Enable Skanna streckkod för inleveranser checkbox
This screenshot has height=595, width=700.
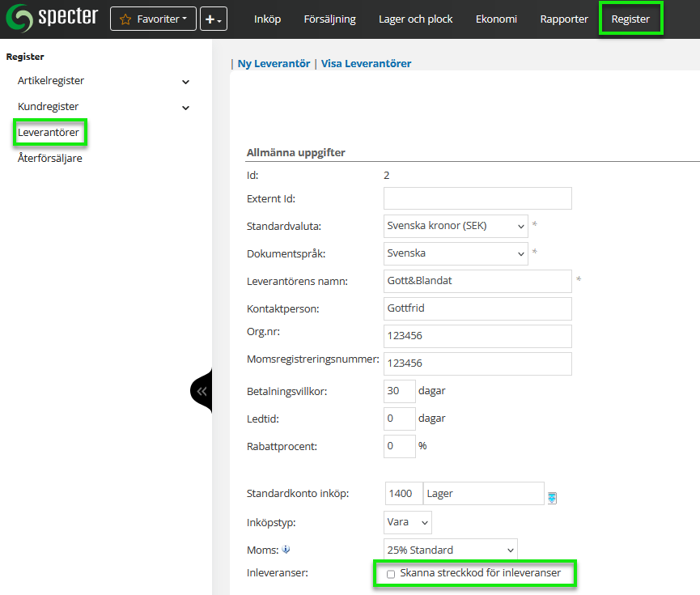click(391, 574)
